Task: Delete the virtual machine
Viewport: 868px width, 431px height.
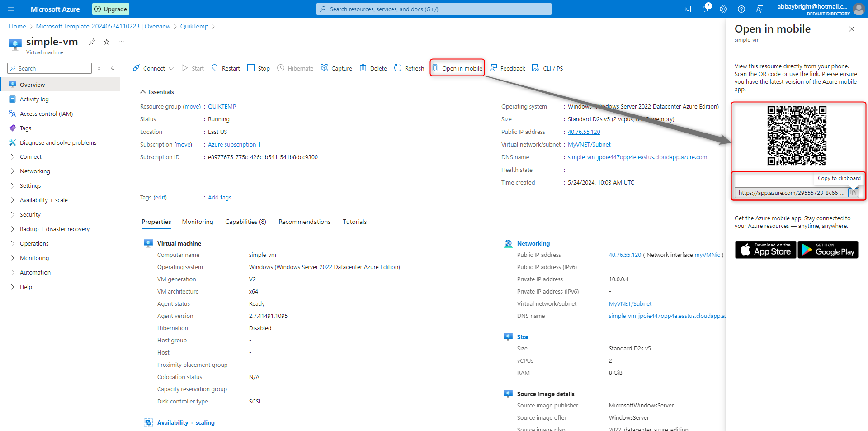Action: coord(373,68)
